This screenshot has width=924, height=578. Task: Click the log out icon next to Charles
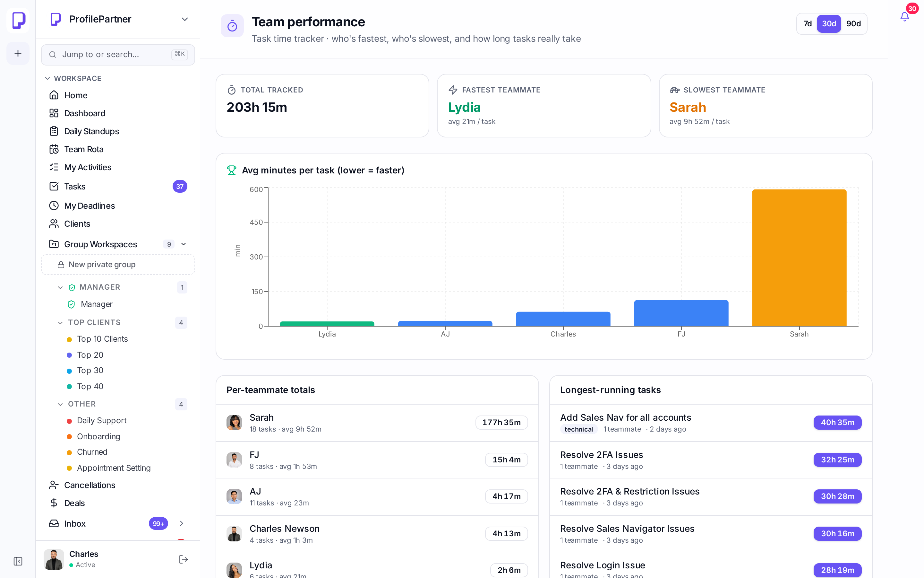click(x=183, y=559)
